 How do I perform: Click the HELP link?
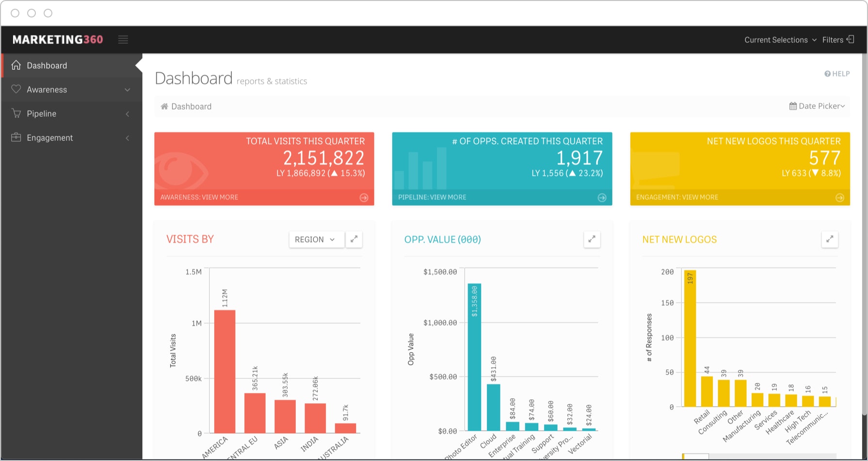pyautogui.click(x=837, y=74)
